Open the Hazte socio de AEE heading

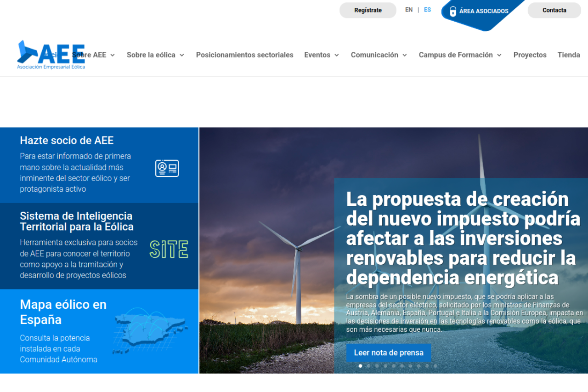67,141
